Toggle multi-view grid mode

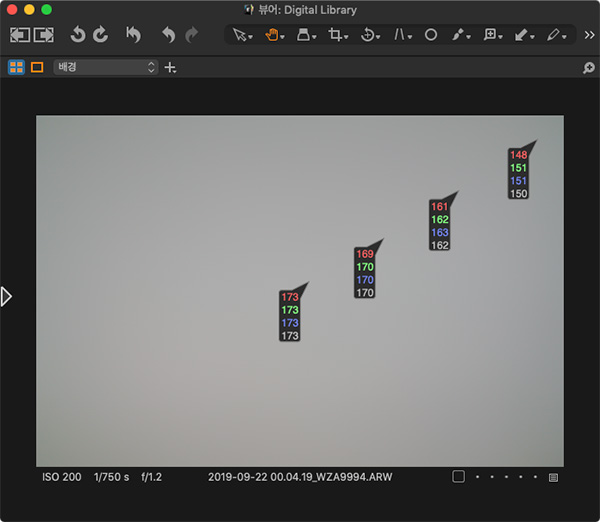pyautogui.click(x=16, y=67)
